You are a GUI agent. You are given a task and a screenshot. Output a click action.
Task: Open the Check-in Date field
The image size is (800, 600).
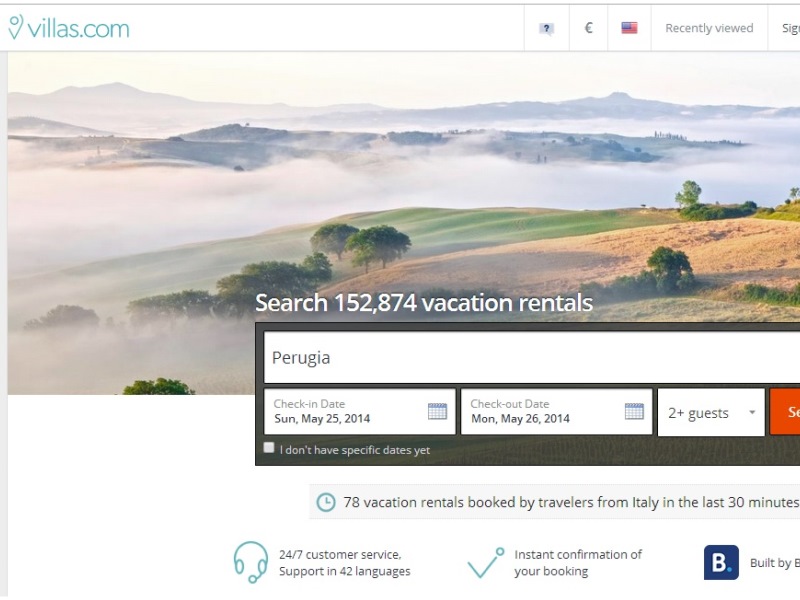(360, 411)
